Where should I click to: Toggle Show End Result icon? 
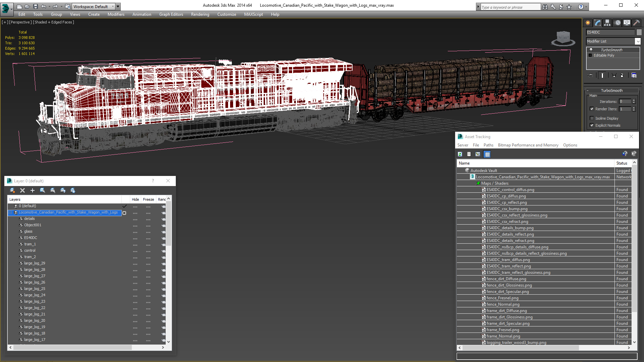[x=602, y=75]
